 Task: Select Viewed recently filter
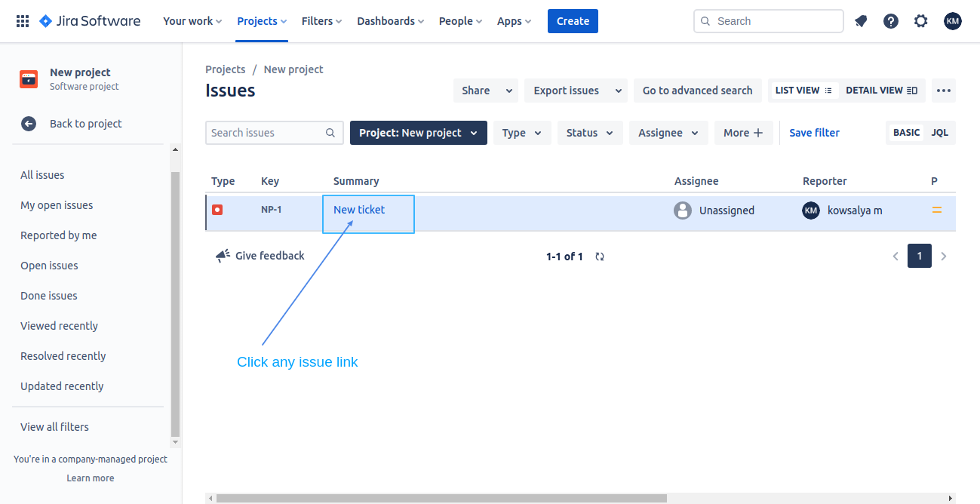pyautogui.click(x=60, y=326)
